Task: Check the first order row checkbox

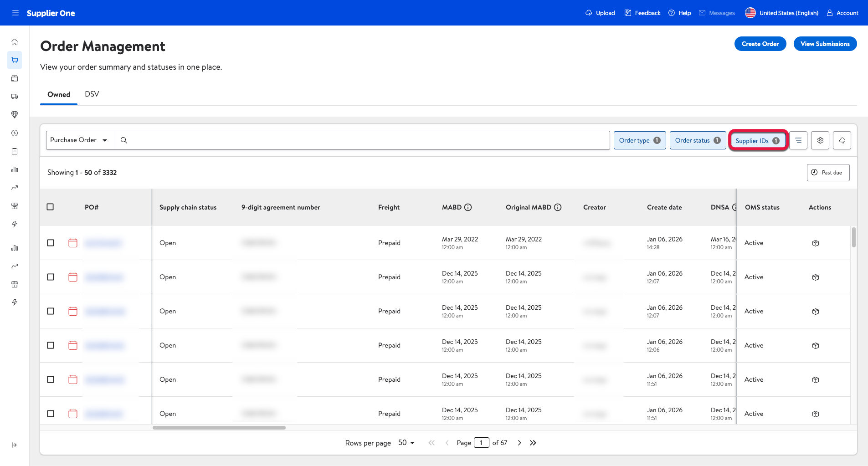Action: (51, 243)
